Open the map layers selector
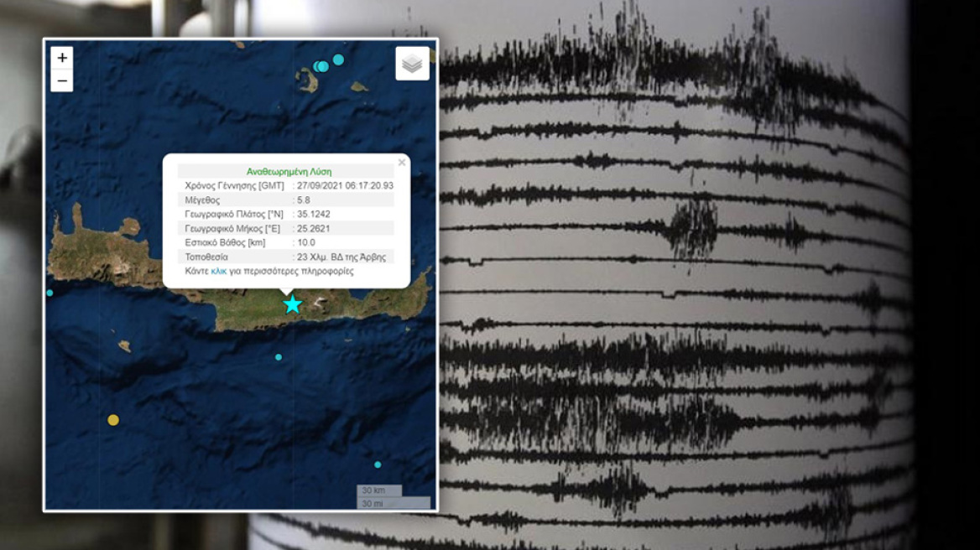The width and height of the screenshot is (980, 550). (x=412, y=64)
